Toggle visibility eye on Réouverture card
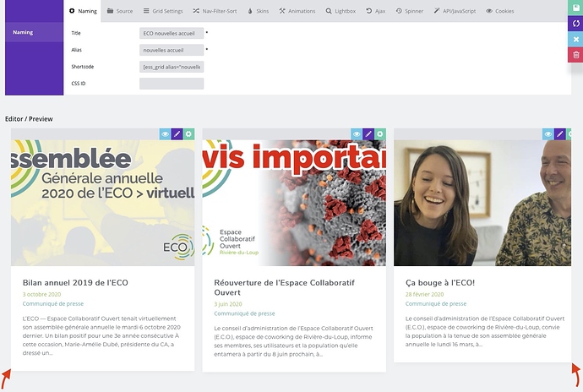The height and width of the screenshot is (392, 583). pos(357,134)
